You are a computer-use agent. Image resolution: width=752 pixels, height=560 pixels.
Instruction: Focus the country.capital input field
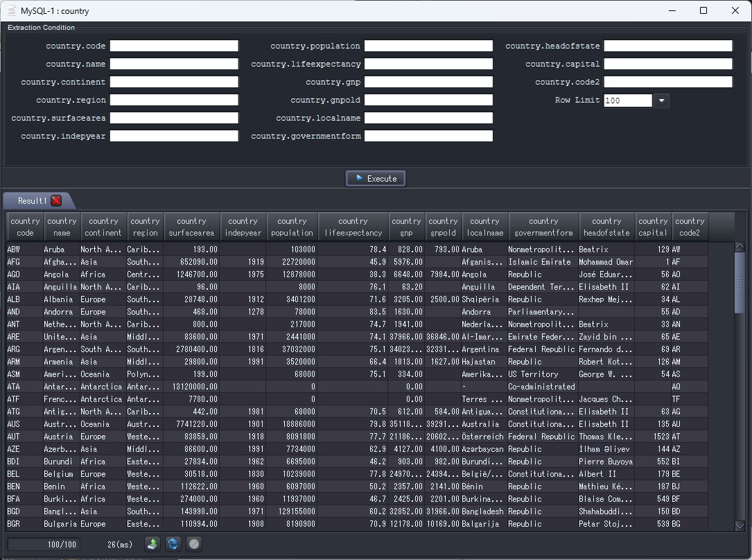[668, 64]
